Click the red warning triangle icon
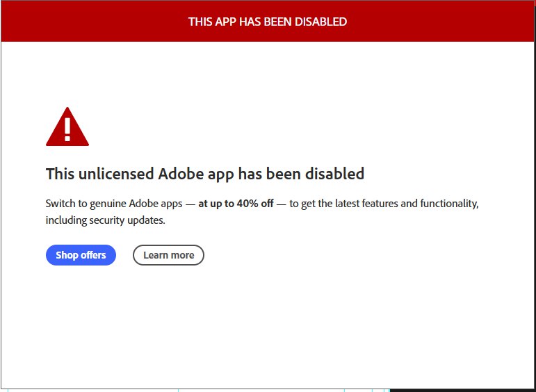The height and width of the screenshot is (392, 536). [x=67, y=126]
